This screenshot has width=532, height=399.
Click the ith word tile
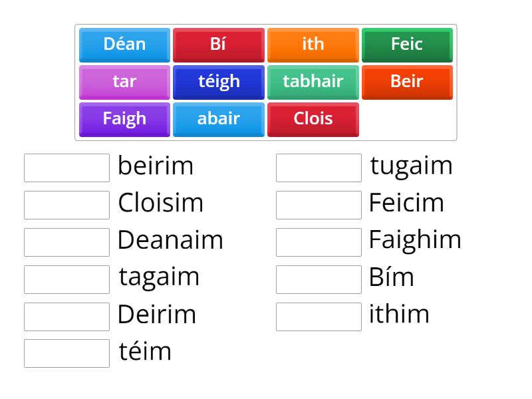[x=313, y=45]
